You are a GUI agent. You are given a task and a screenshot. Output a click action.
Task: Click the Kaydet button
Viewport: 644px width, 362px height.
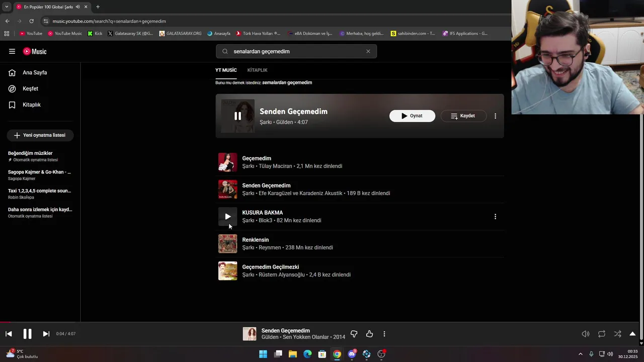point(463,116)
